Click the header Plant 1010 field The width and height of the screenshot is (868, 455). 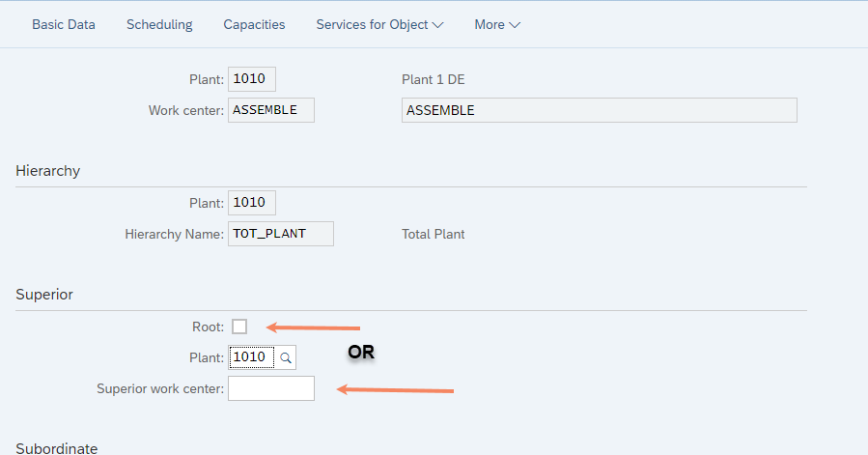click(x=252, y=79)
